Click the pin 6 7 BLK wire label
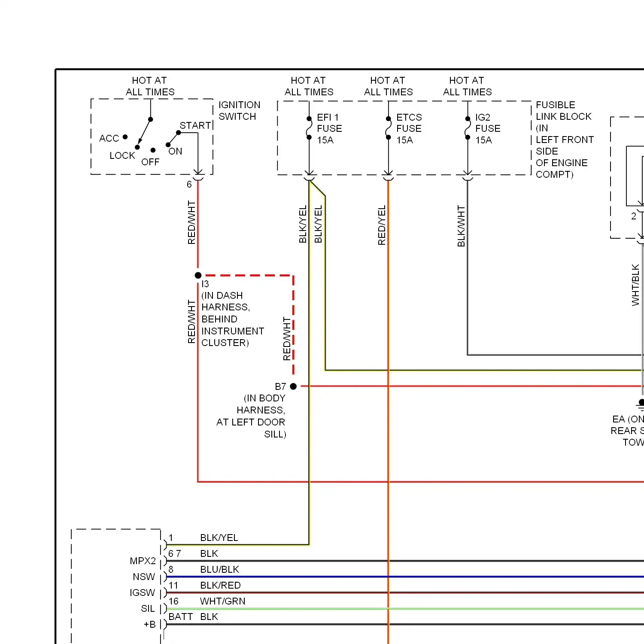644x644 pixels. [209, 553]
